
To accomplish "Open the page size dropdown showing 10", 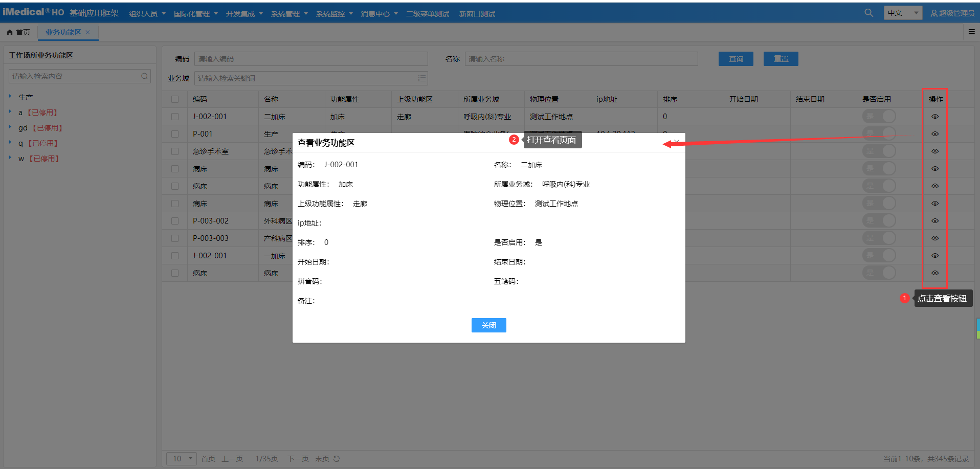I will pos(182,459).
